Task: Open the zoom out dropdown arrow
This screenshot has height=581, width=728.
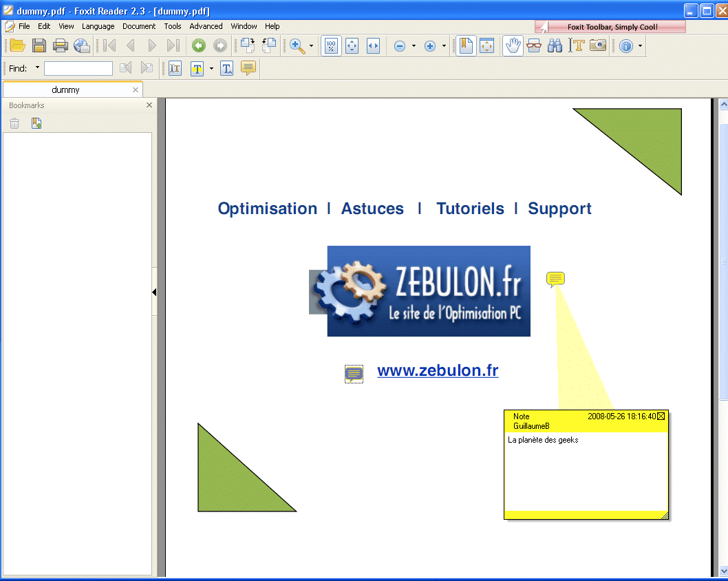Action: click(414, 46)
